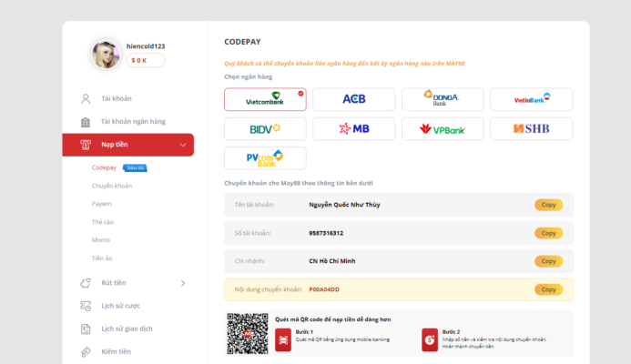Open the 0 K balance badge

(146, 60)
